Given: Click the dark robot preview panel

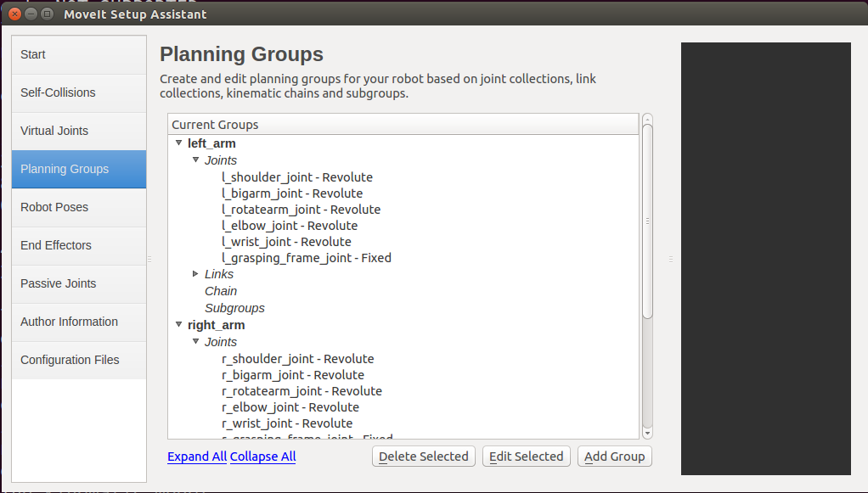Looking at the screenshot, I should 765,259.
